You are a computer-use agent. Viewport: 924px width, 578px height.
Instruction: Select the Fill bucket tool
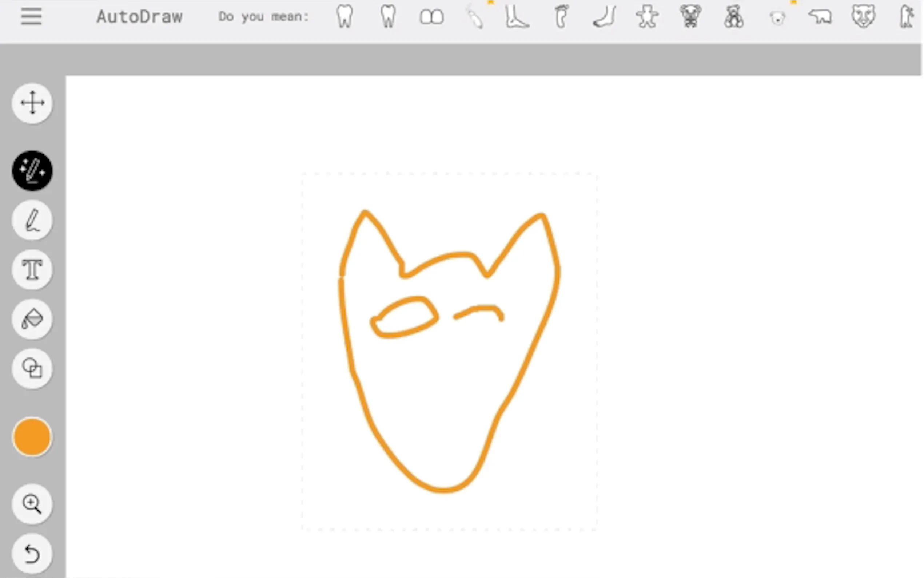(32, 319)
